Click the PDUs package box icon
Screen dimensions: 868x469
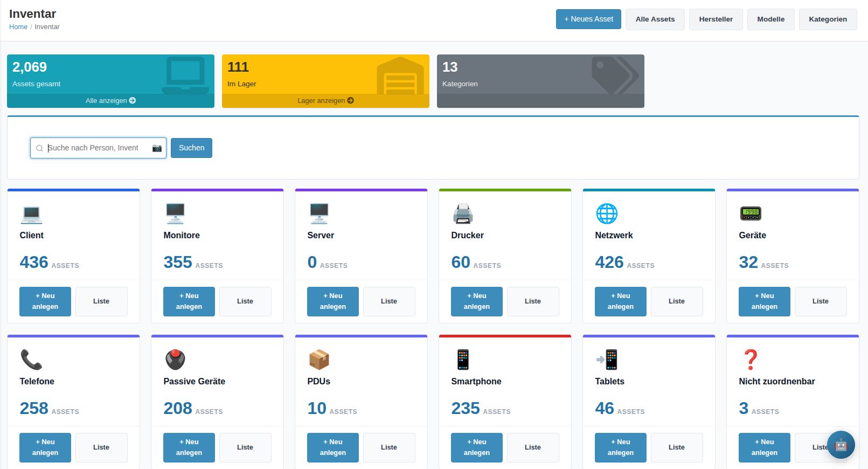pyautogui.click(x=319, y=360)
